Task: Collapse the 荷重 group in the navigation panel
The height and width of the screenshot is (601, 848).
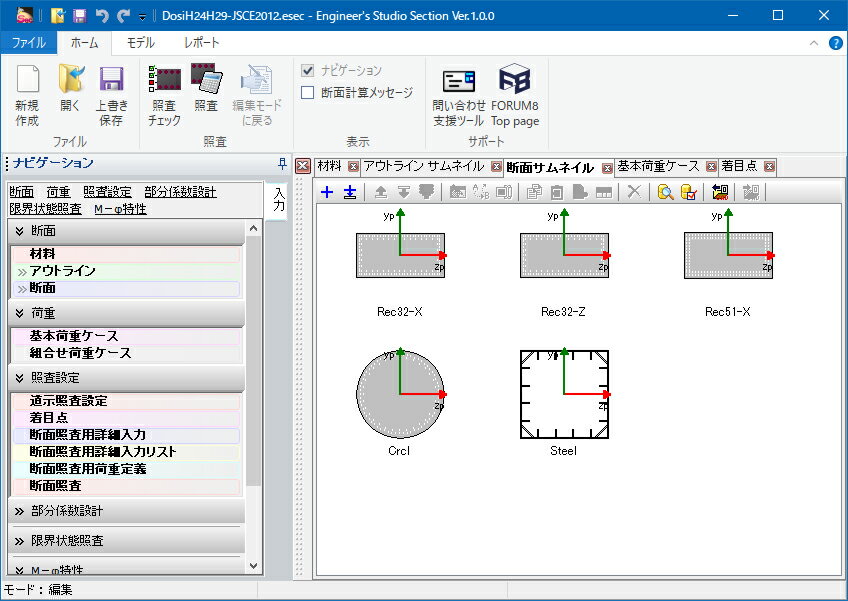Action: click(x=19, y=313)
